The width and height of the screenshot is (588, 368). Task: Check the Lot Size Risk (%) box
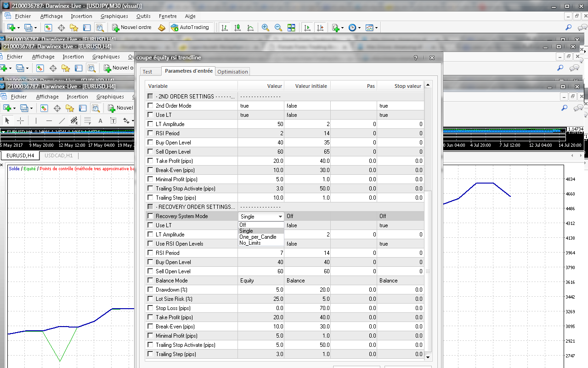click(x=150, y=299)
